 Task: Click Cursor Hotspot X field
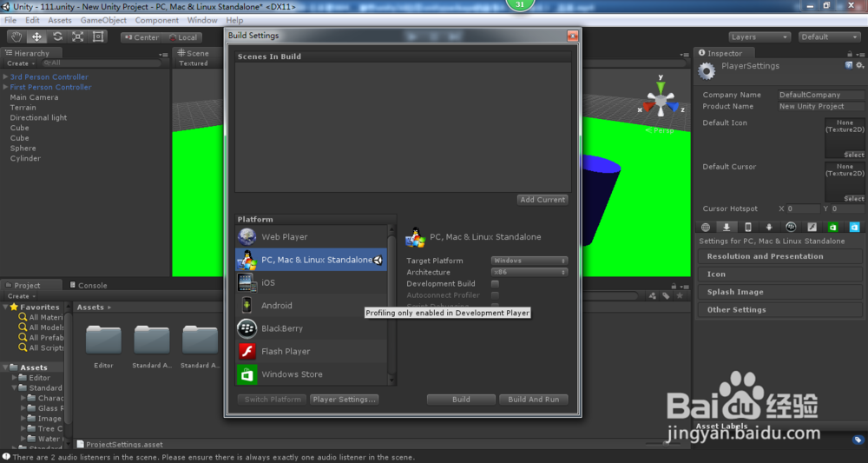point(803,208)
